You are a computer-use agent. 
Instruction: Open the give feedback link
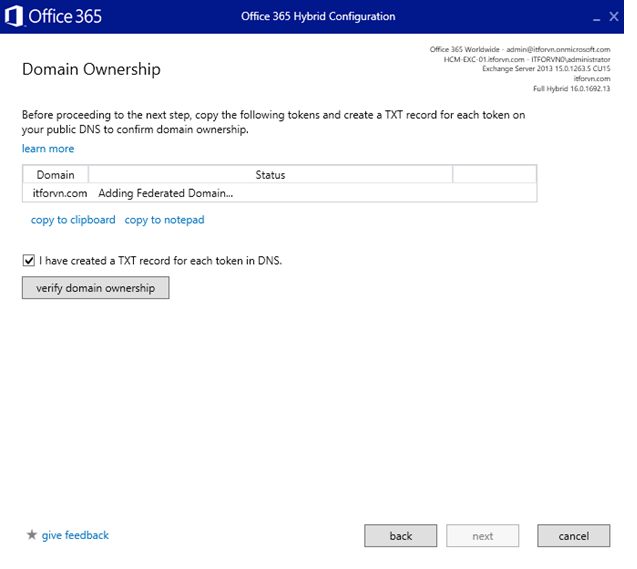point(75,536)
